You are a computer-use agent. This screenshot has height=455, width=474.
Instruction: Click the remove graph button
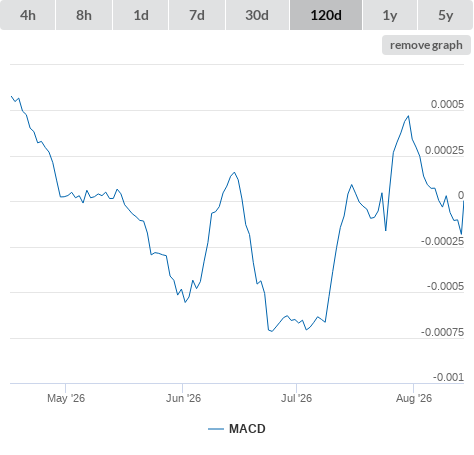pos(426,45)
